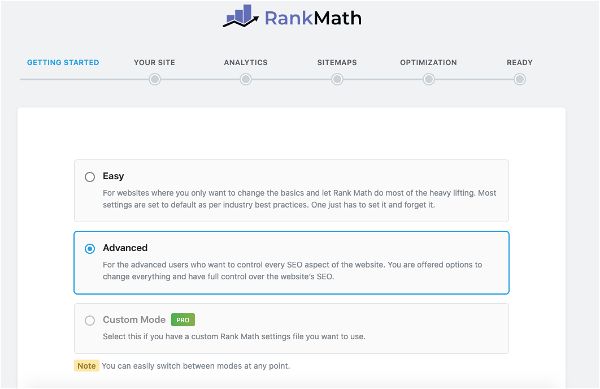The image size is (600, 389).
Task: Switch to the Analytics step label
Action: tap(246, 62)
